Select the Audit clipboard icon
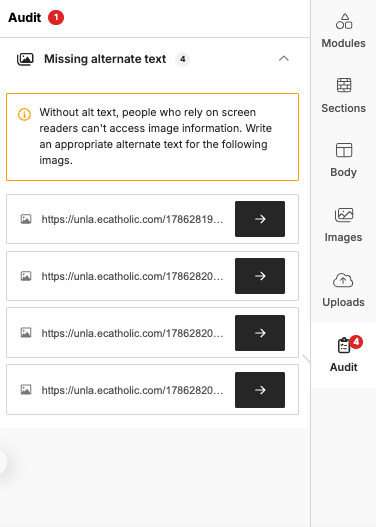376x527 pixels. point(344,346)
